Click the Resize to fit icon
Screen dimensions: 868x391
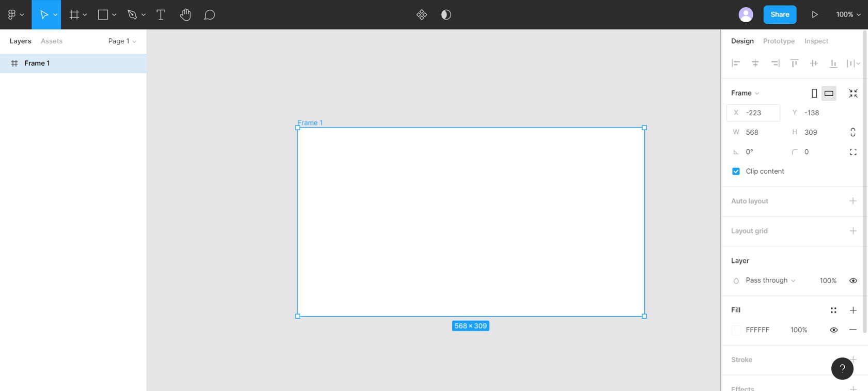click(x=853, y=93)
